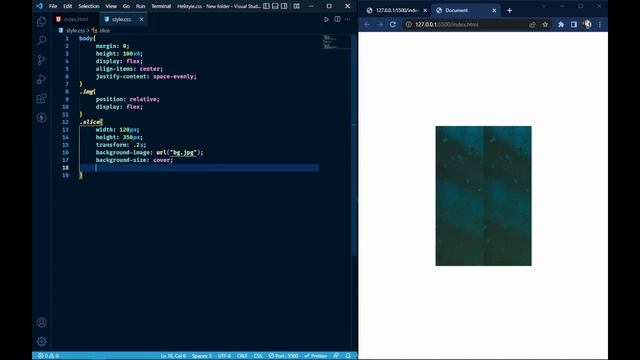Click the Run Code play icon in editor
Viewport: 640px width, 360px height.
[x=326, y=19]
